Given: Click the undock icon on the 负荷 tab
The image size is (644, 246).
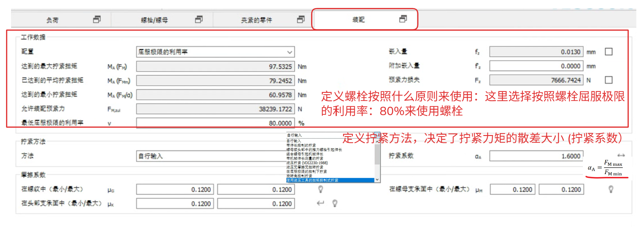Looking at the screenshot, I should tap(97, 20).
